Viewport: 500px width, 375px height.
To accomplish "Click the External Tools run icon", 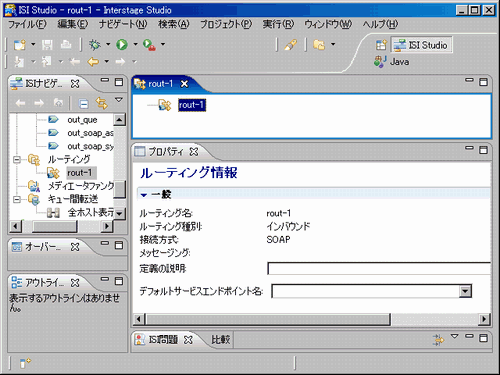I will pyautogui.click(x=149, y=45).
